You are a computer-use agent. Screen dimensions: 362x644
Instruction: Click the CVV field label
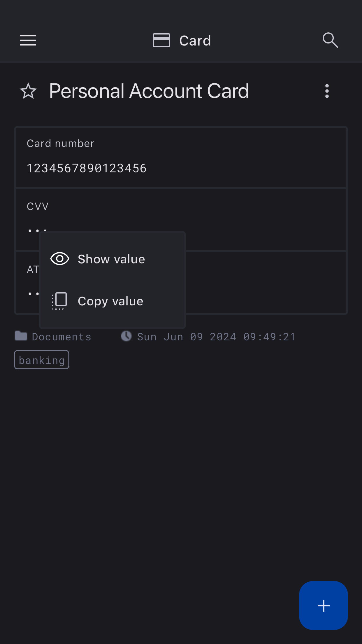[38, 206]
